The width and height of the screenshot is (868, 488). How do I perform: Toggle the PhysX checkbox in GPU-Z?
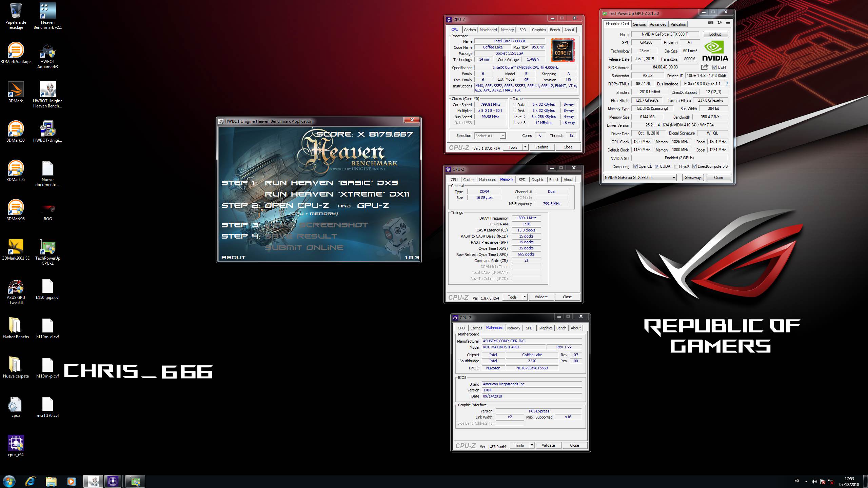coord(676,166)
